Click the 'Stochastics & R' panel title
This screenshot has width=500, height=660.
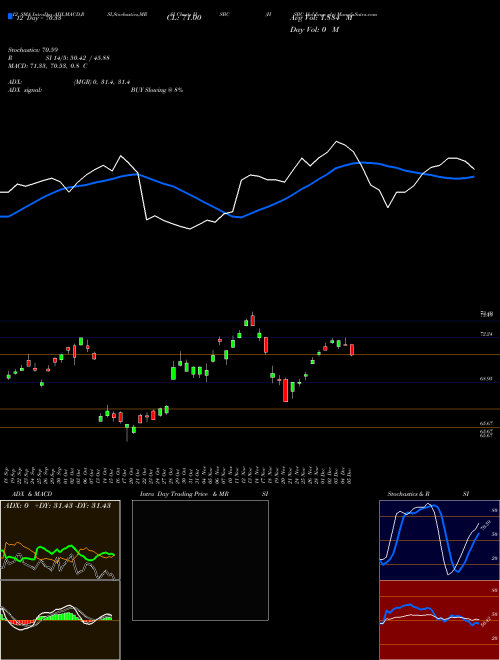[408, 494]
